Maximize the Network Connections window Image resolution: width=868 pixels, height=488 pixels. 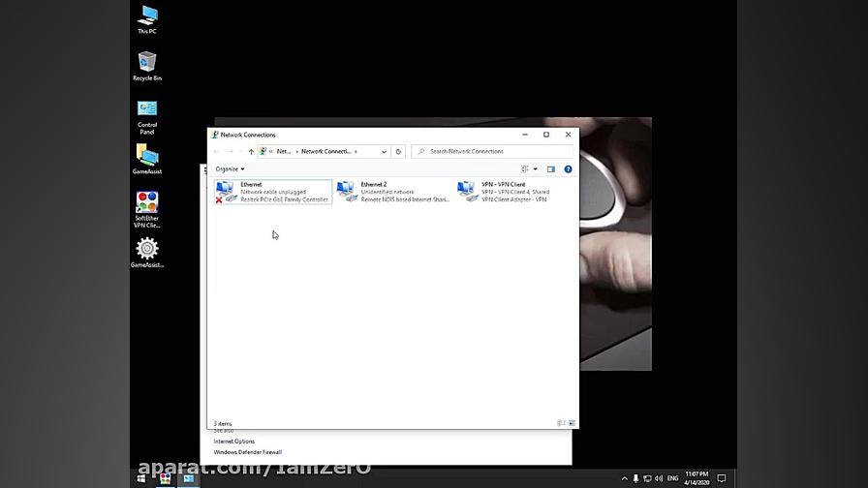(x=546, y=135)
